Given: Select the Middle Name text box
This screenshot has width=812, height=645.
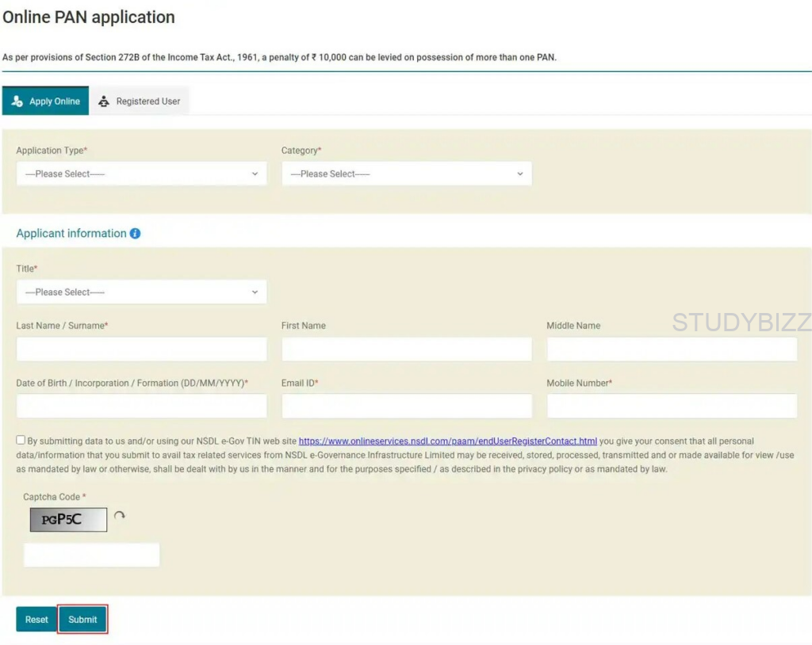Looking at the screenshot, I should (x=672, y=349).
